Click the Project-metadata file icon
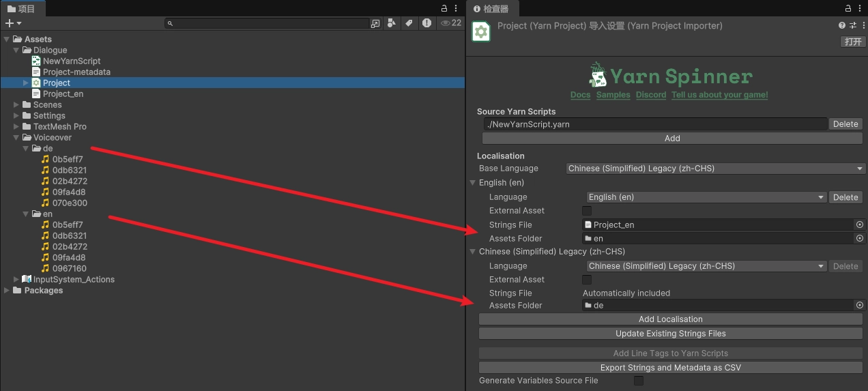 click(37, 72)
